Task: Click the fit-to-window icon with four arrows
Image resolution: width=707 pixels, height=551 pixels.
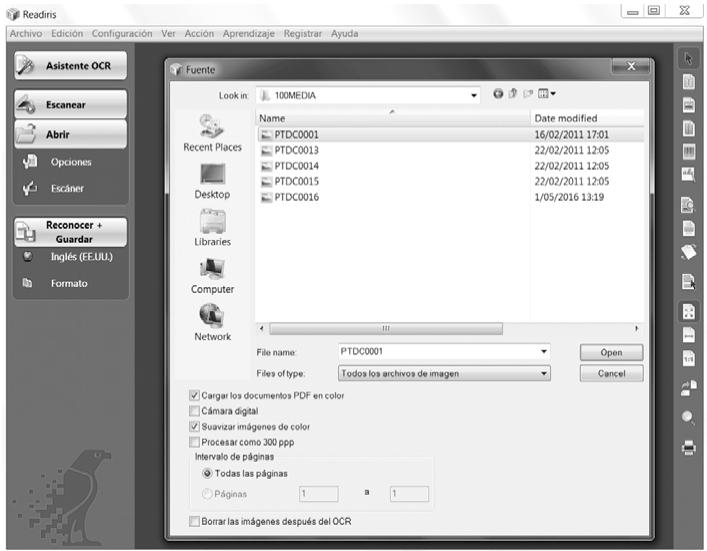Action: 689,311
